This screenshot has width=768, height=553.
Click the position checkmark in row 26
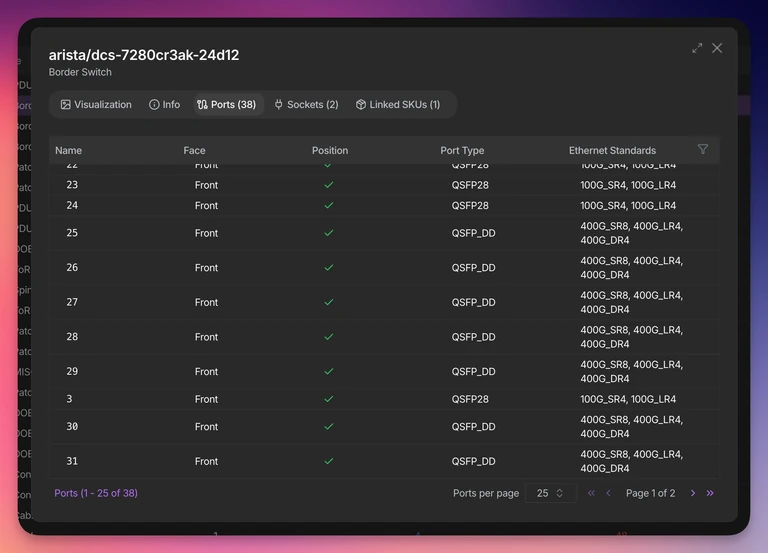(x=329, y=267)
